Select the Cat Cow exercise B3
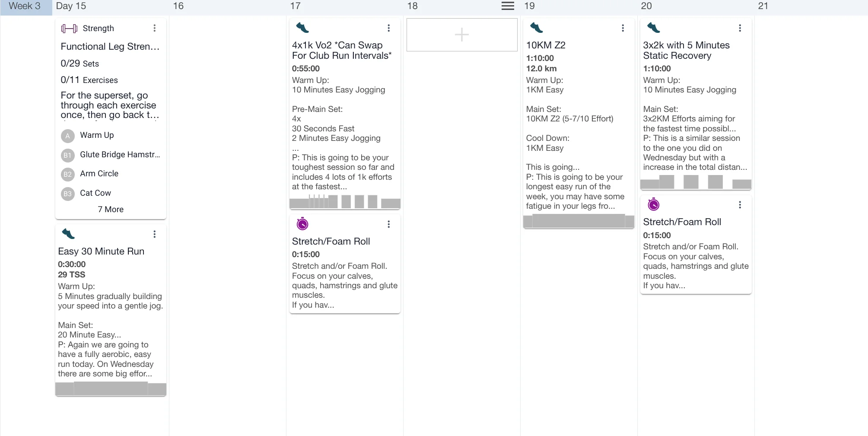Screen dimensions: 868x436 click(95, 193)
